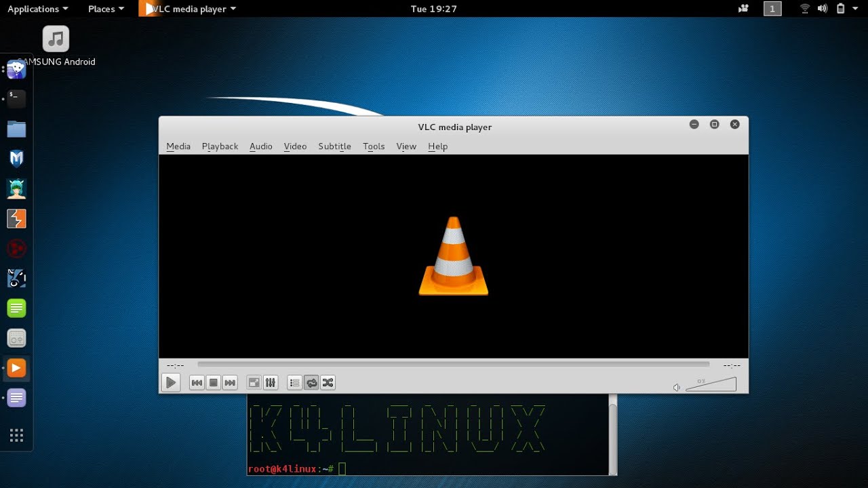Click the screen recording camera indicator
The image size is (868, 488).
coord(743,9)
